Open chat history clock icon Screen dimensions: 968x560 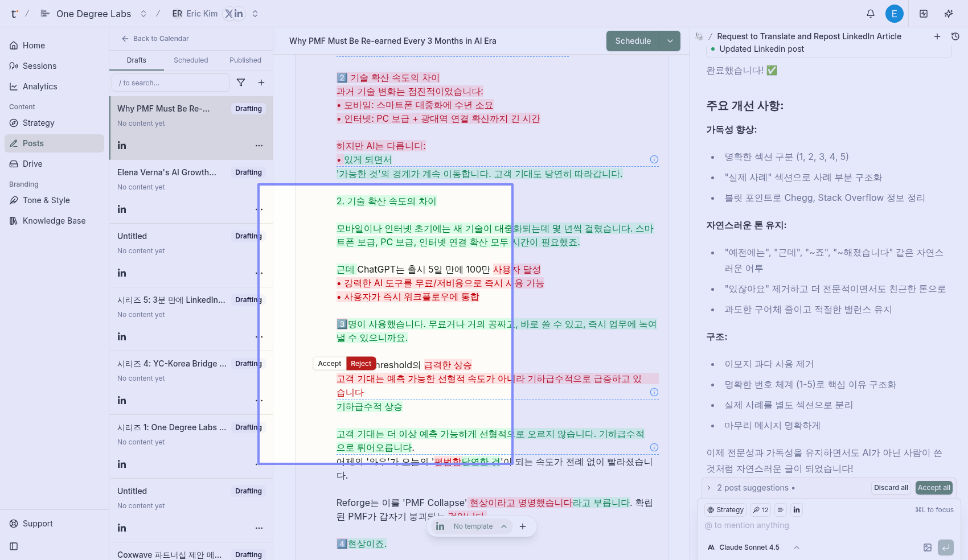pos(955,36)
